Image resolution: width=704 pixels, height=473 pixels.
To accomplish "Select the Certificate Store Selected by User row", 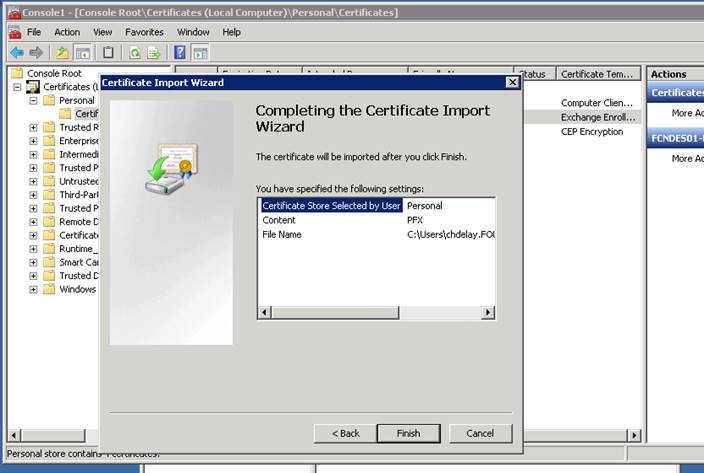I will 331,206.
